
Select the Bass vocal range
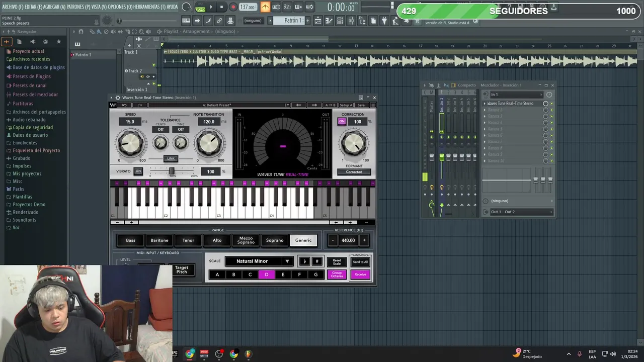pyautogui.click(x=131, y=240)
